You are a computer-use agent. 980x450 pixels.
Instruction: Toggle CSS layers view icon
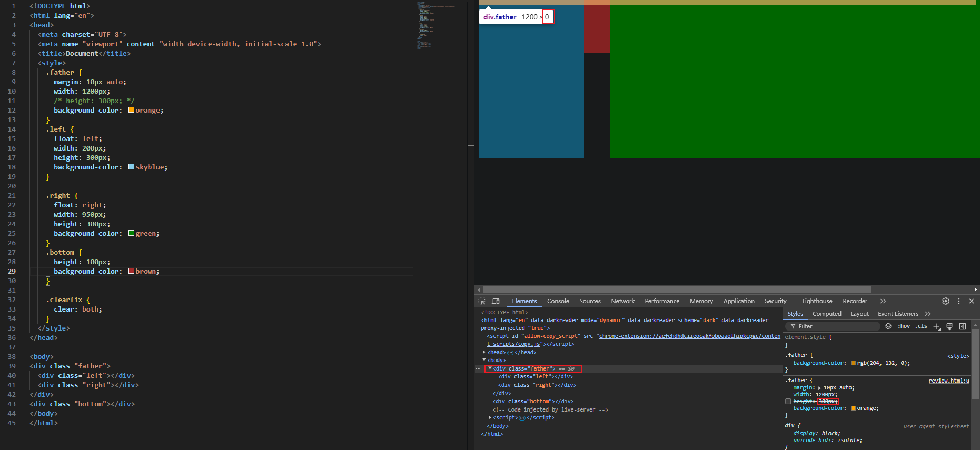(x=888, y=326)
